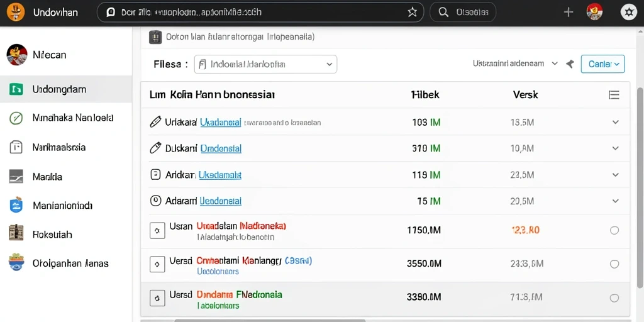Click the browser address bar field
Image resolution: width=644 pixels, height=322 pixels.
[x=260, y=13]
